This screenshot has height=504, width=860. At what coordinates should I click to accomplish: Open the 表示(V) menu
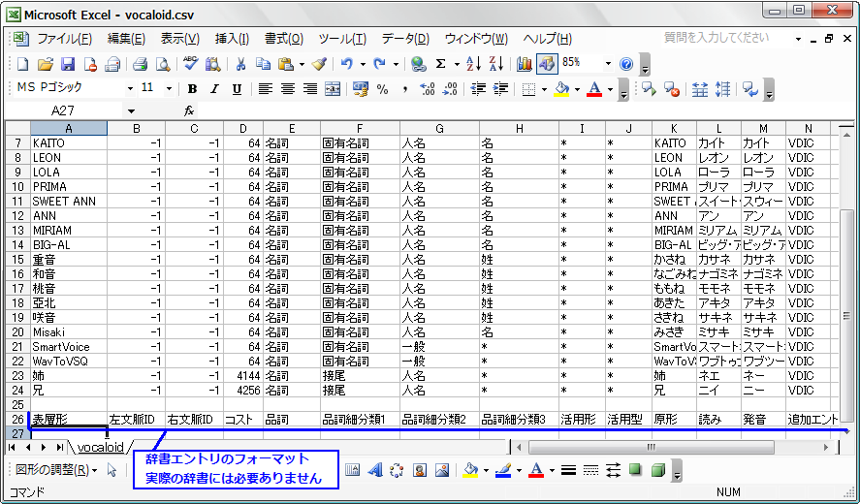(180, 39)
